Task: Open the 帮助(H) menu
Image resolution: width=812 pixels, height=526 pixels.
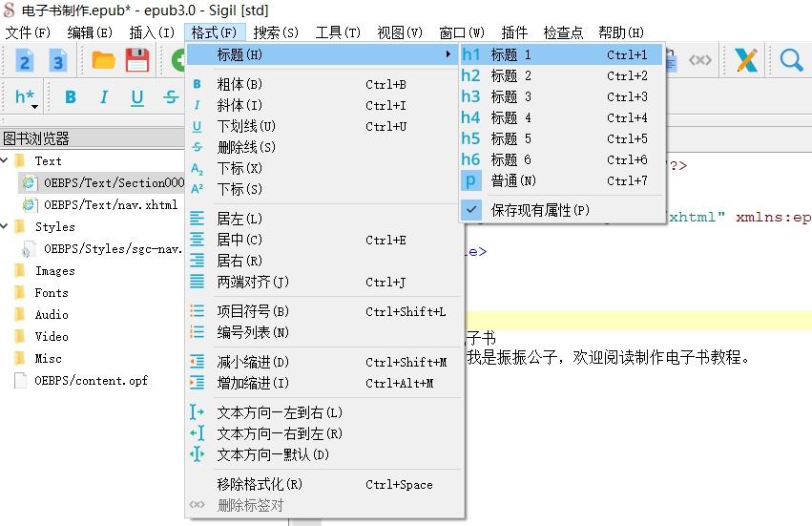Action: pos(621,32)
